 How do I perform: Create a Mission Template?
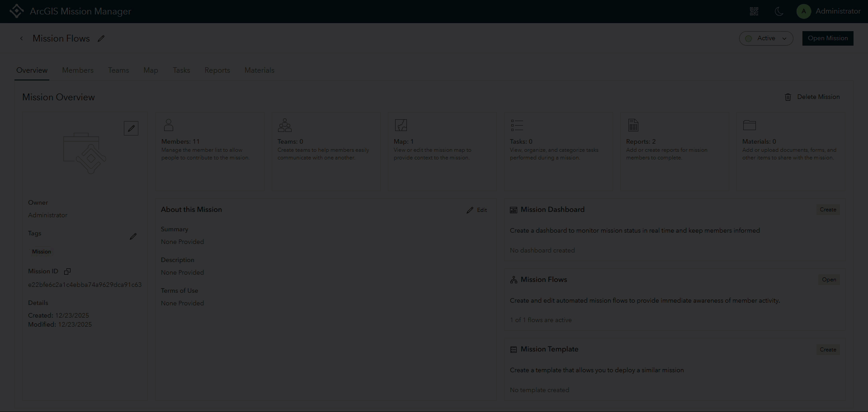[x=828, y=350]
